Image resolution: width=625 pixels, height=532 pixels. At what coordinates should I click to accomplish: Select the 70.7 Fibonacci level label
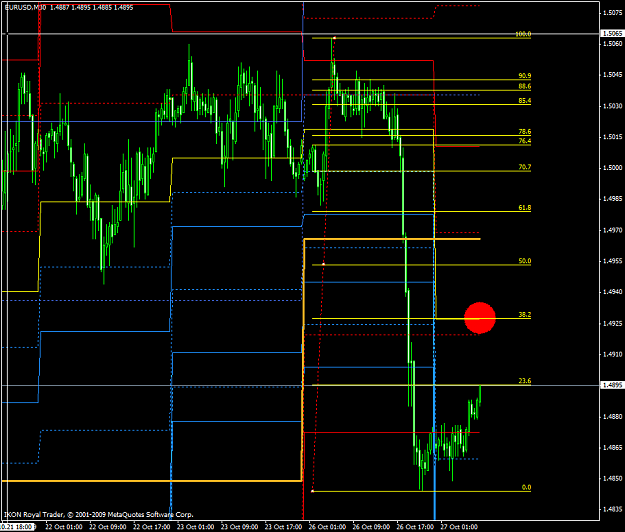point(525,167)
